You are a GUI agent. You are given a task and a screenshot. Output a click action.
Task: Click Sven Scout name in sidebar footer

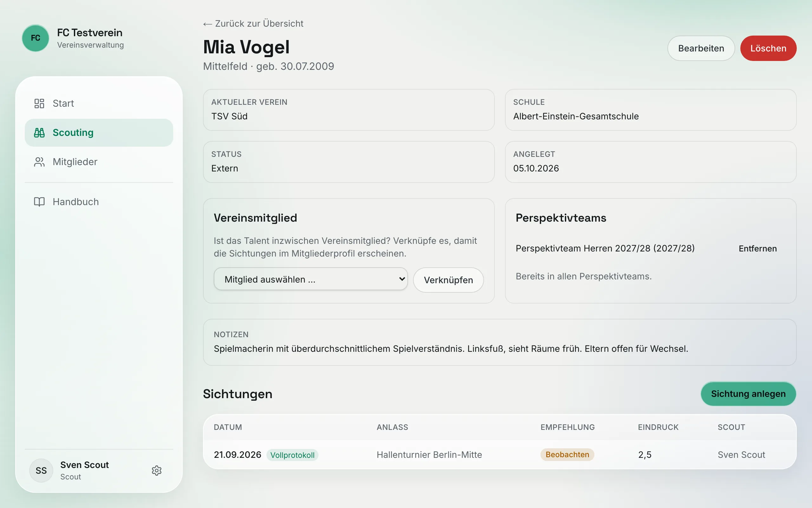pos(85,465)
